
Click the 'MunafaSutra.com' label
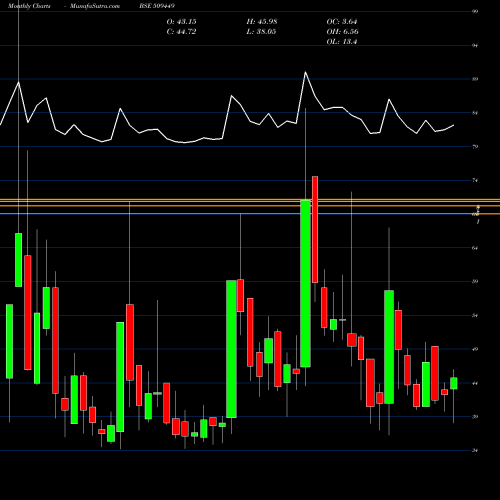click(x=95, y=6)
